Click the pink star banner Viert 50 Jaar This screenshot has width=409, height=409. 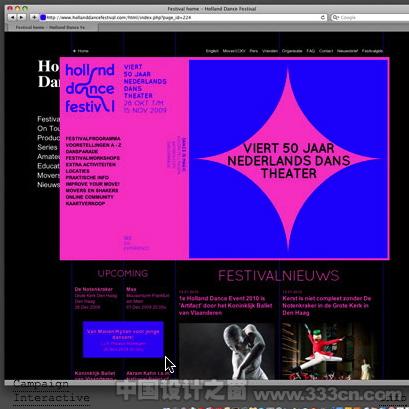pyautogui.click(x=289, y=159)
